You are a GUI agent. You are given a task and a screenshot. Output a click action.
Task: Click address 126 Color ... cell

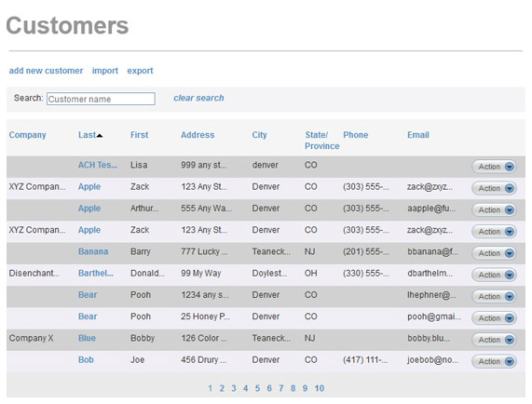(204, 338)
